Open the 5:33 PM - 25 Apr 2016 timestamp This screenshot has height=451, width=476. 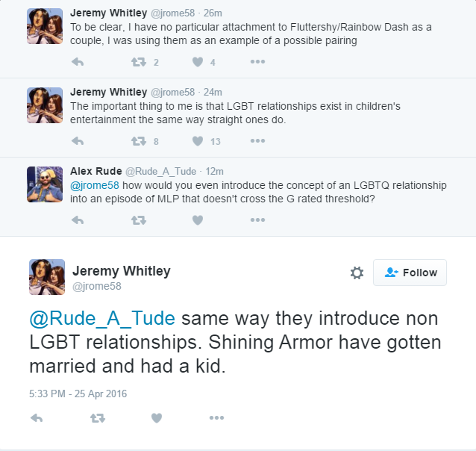[78, 393]
